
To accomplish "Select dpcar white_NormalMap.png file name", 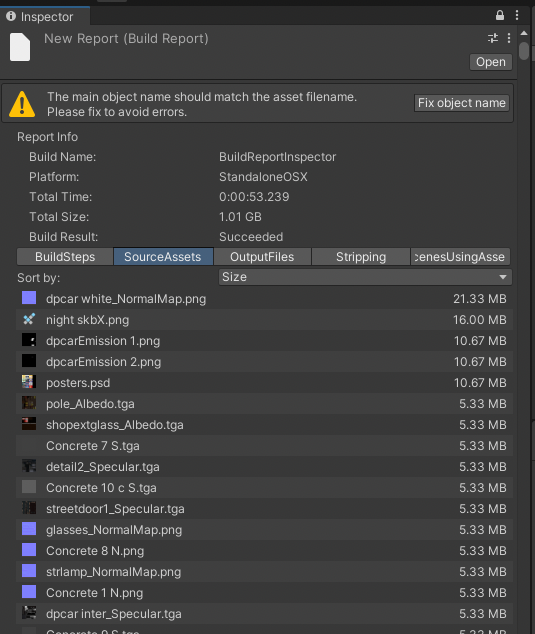I will 126,299.
